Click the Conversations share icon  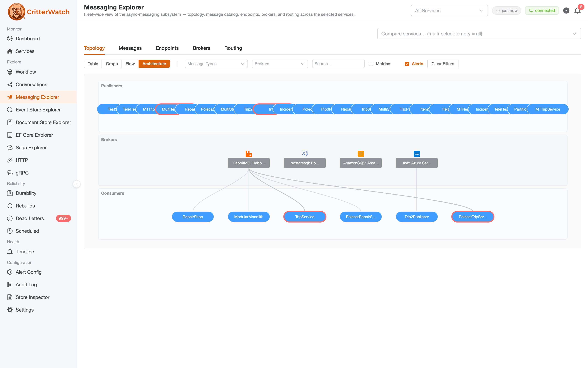(10, 85)
